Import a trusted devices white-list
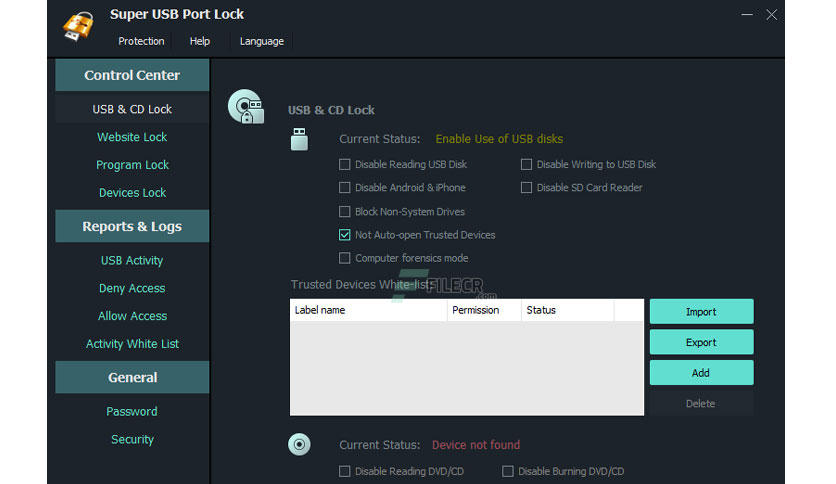The image size is (836, 484). tap(701, 311)
